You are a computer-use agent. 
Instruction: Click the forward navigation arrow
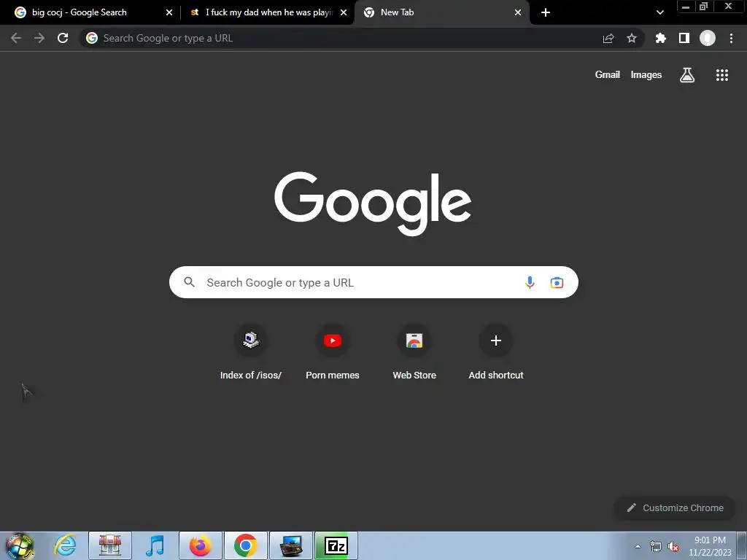pos(39,38)
